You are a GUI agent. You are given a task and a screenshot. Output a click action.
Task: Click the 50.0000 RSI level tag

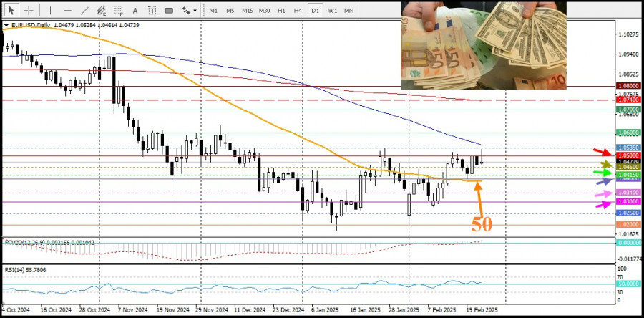pos(628,284)
